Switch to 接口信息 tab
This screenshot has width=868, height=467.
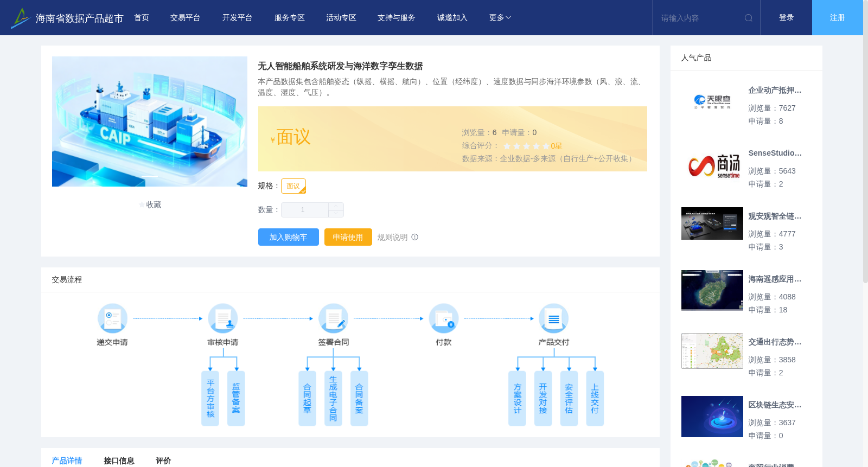(119, 460)
